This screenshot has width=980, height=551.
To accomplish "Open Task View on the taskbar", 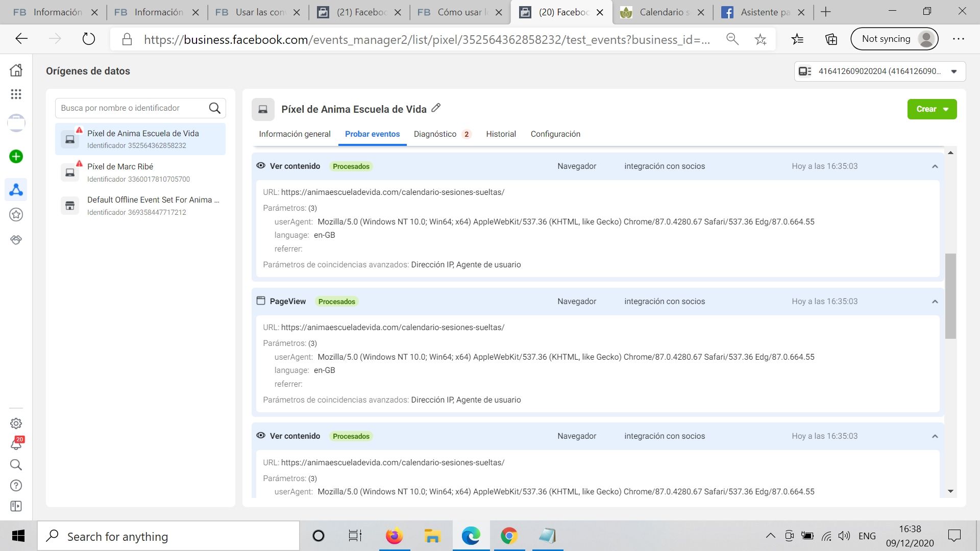I will click(355, 536).
